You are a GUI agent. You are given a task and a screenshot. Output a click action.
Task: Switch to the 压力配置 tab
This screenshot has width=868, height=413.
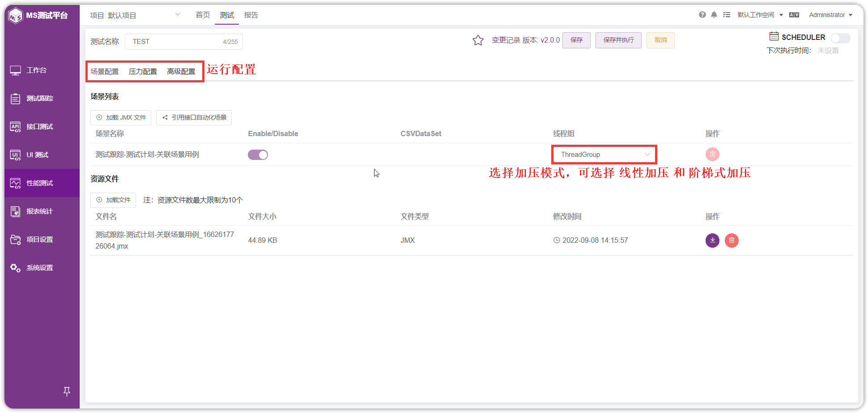[143, 72]
